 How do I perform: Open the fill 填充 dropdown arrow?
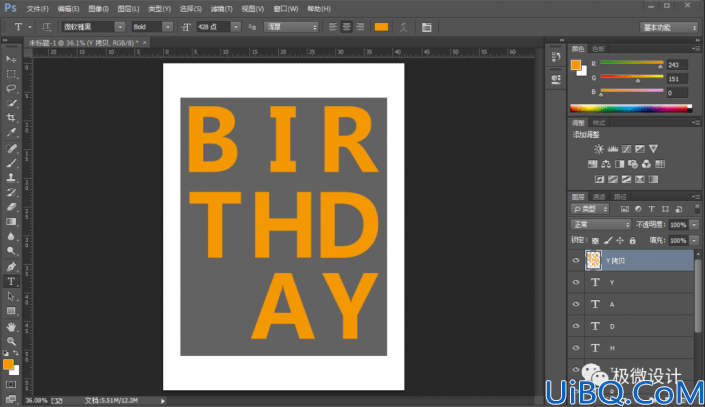point(694,241)
